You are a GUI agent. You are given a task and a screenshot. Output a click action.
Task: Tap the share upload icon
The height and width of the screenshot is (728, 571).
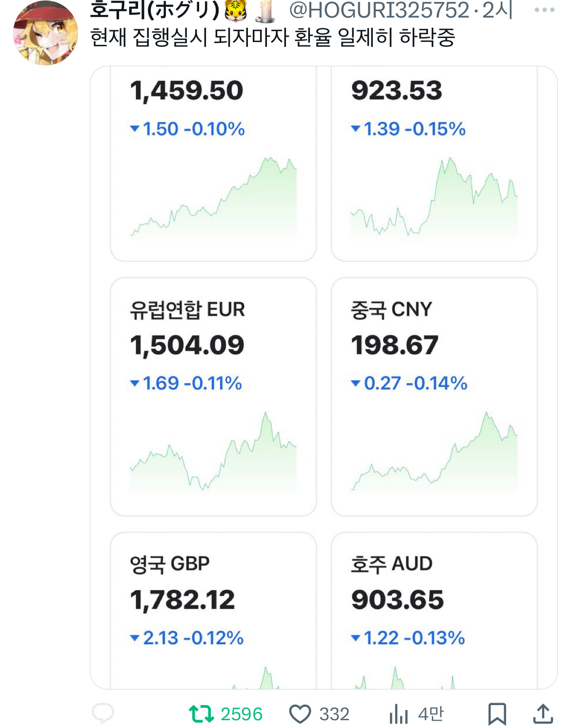click(x=543, y=714)
